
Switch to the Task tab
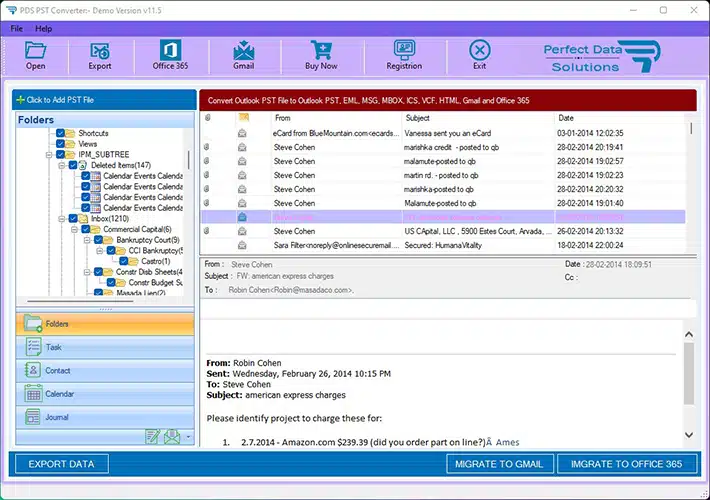(105, 347)
